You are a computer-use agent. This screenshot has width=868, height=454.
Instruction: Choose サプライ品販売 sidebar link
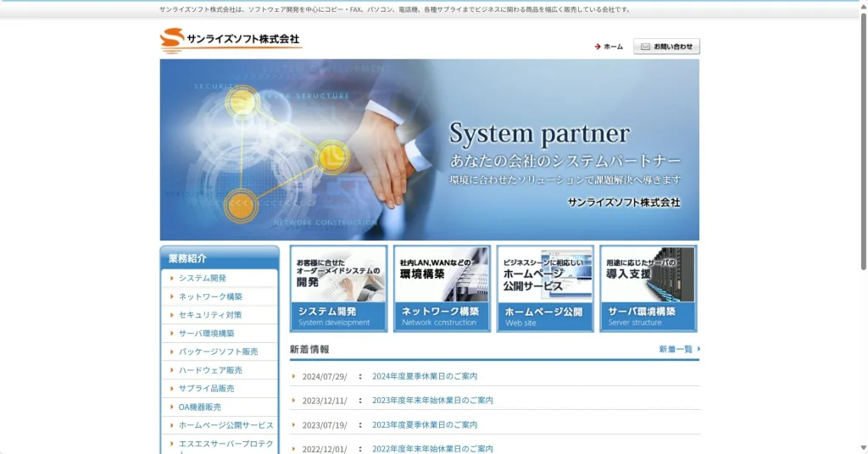[x=206, y=388]
